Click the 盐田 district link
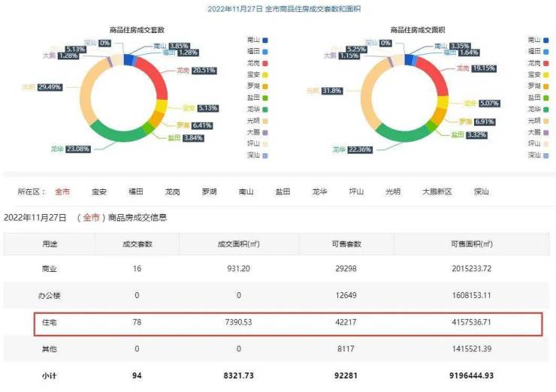 283,191
